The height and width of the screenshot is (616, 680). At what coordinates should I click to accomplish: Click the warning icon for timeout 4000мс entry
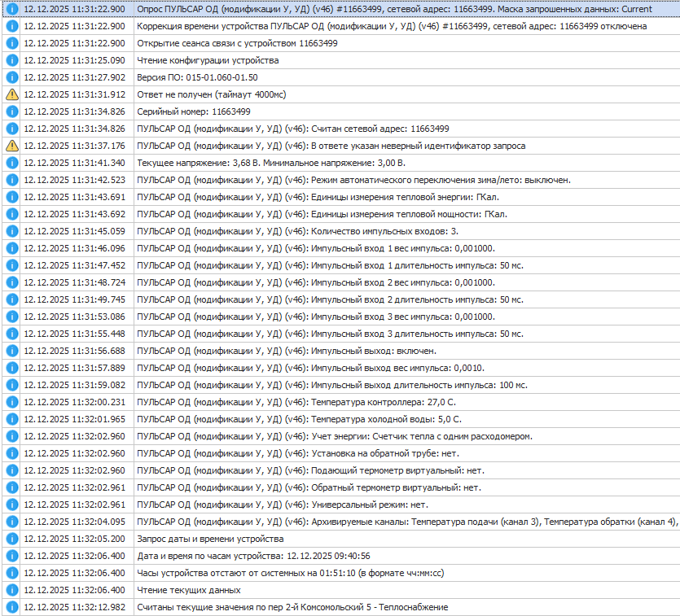tap(11, 94)
